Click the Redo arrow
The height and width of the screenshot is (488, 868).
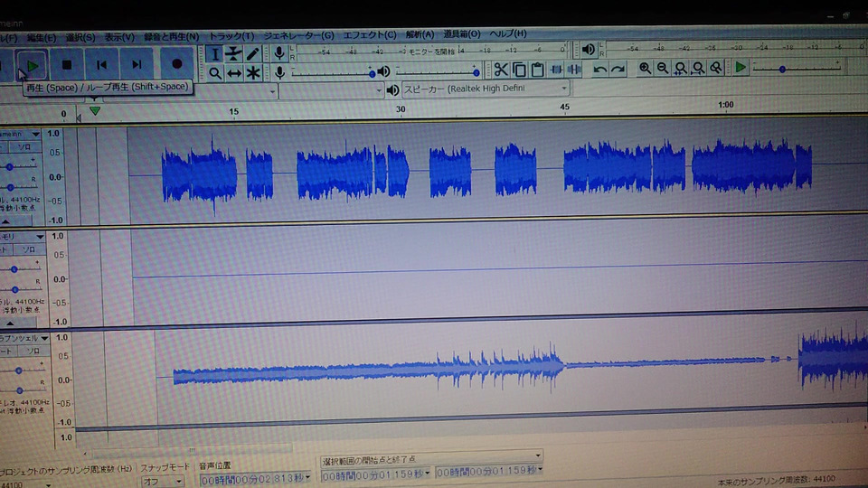[x=618, y=70]
